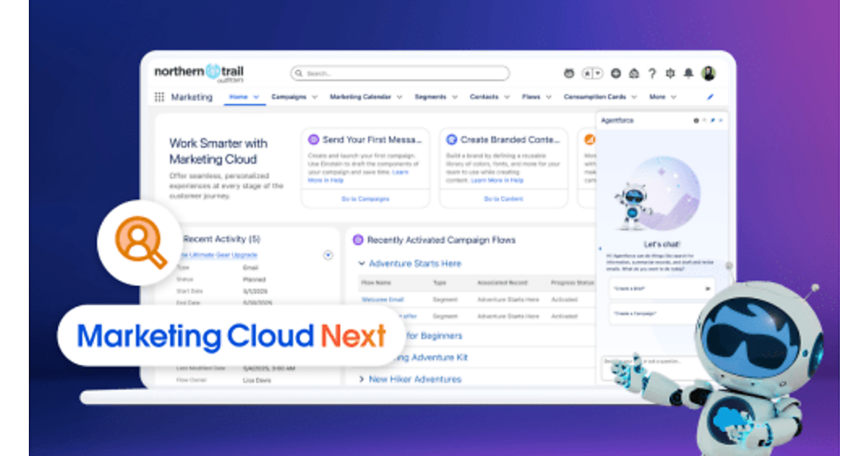The width and height of the screenshot is (868, 456).
Task: Open the Marketing Calendar tab
Action: pyautogui.click(x=360, y=96)
